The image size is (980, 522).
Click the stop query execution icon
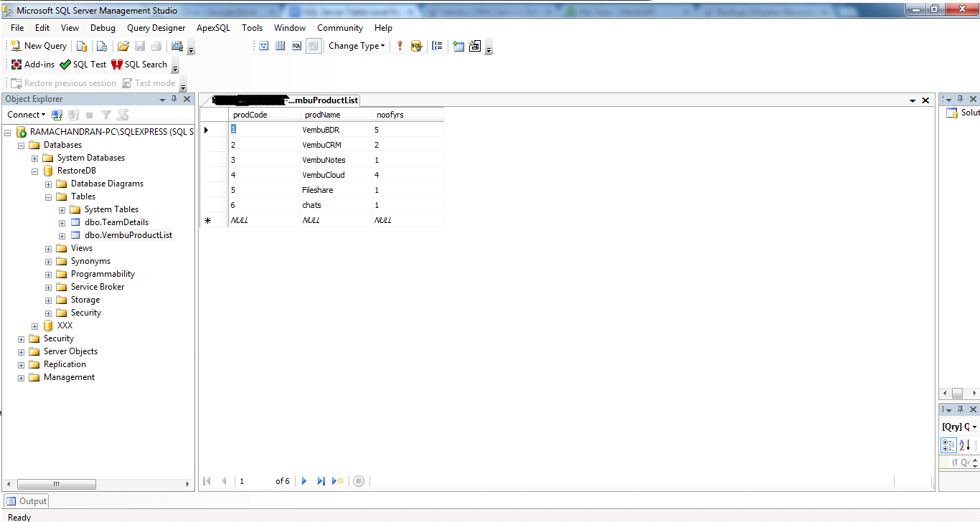[x=359, y=481]
